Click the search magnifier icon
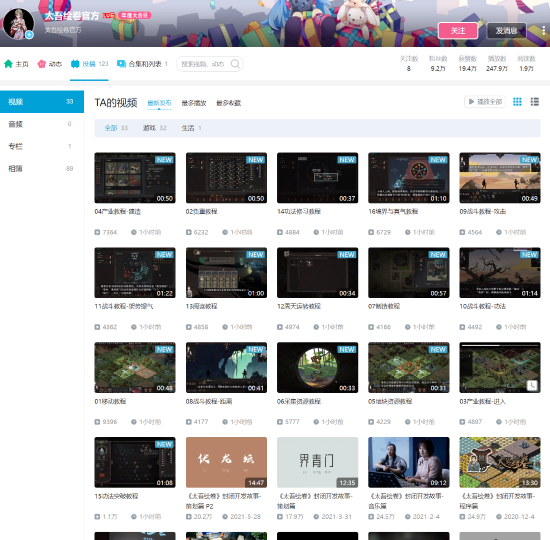The width and height of the screenshot is (550, 540). pyautogui.click(x=235, y=64)
